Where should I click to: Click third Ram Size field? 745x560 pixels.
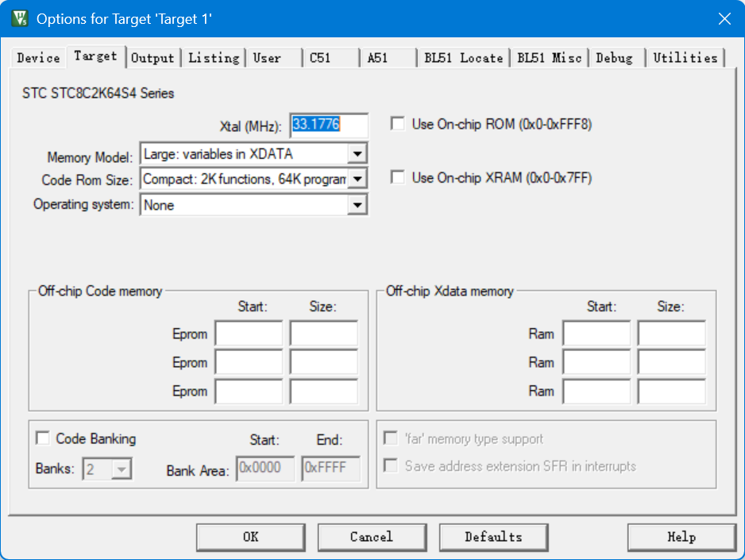[672, 391]
